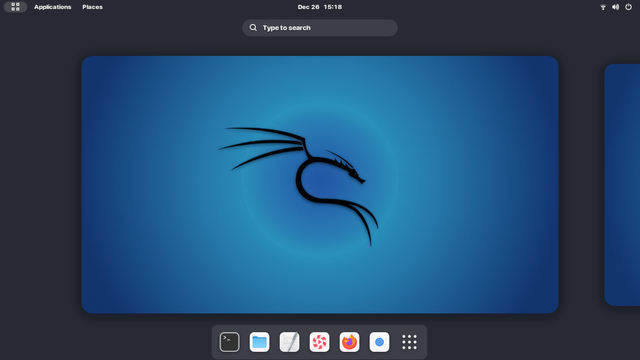
Task: Open the power menu icon
Action: (628, 7)
